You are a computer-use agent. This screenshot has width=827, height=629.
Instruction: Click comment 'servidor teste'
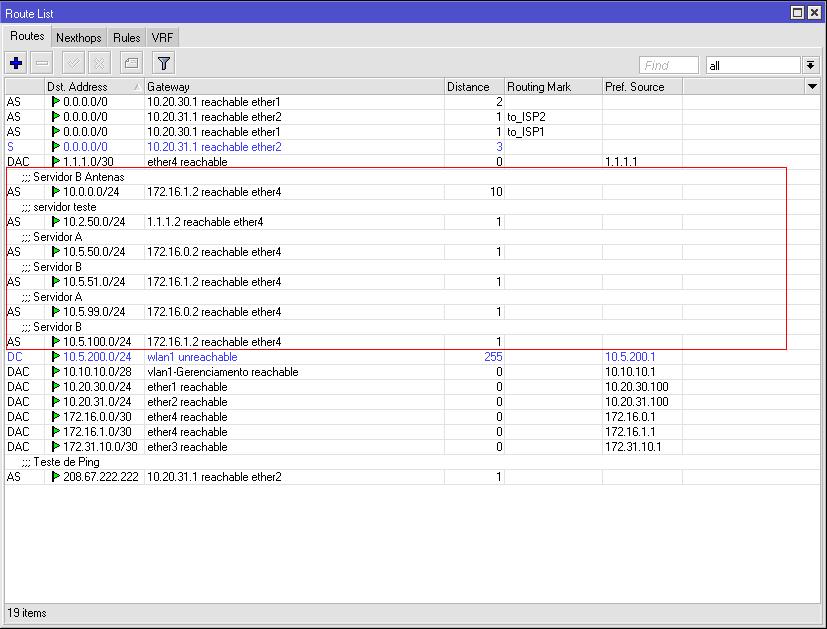coord(64,207)
